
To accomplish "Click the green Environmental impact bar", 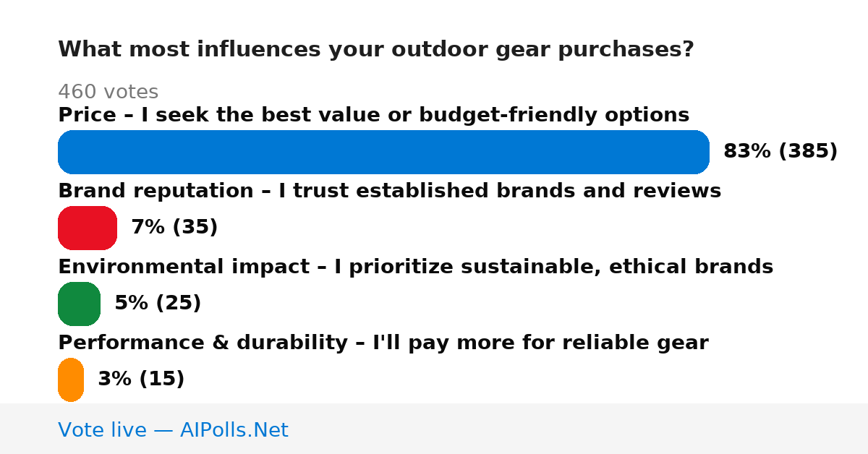I will (79, 304).
